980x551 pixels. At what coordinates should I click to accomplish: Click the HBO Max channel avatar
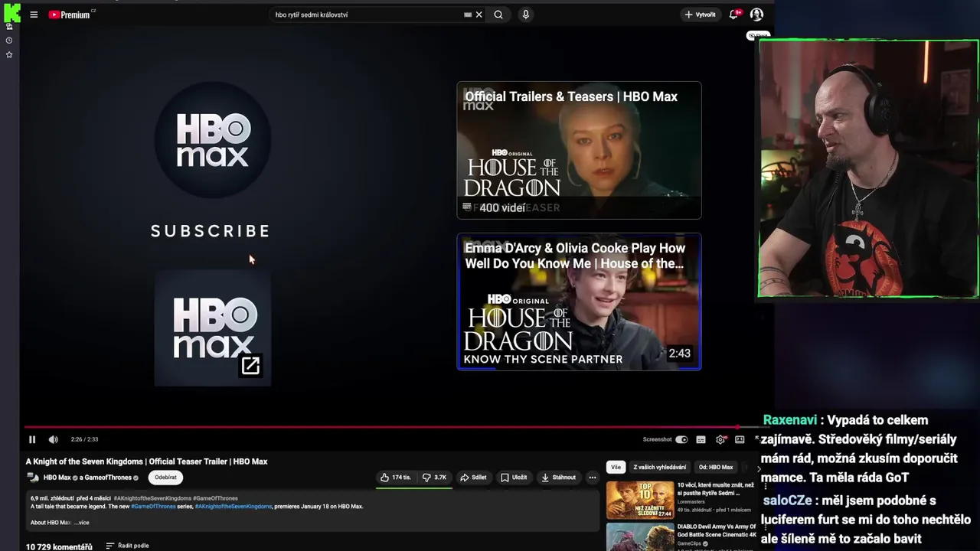[x=33, y=478]
